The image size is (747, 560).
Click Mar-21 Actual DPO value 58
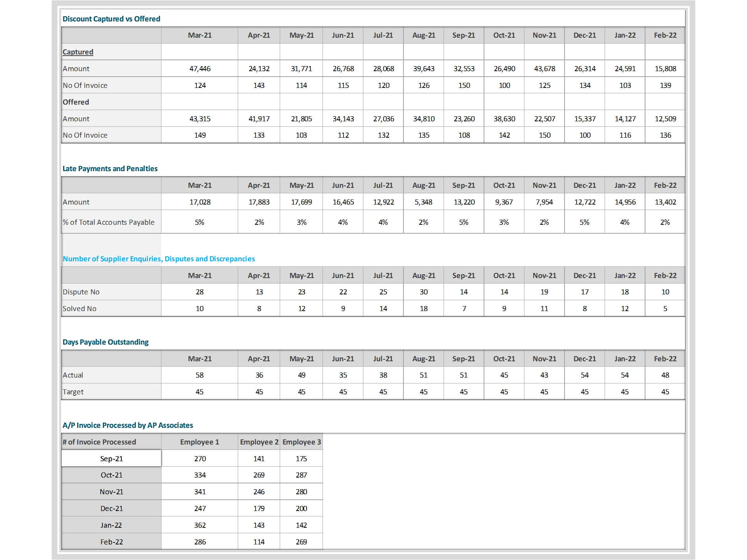click(x=200, y=375)
